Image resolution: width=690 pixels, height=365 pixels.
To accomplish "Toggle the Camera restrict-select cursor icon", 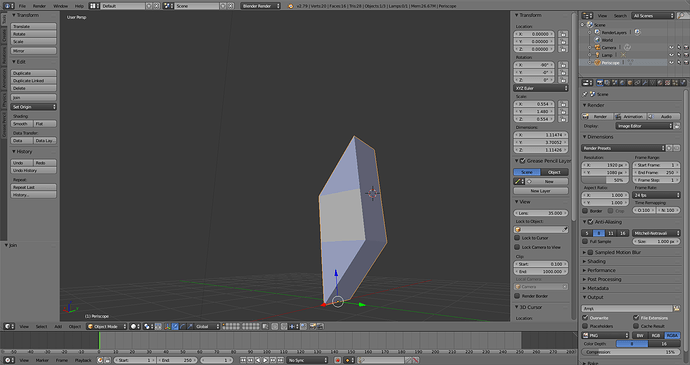I will (679, 48).
